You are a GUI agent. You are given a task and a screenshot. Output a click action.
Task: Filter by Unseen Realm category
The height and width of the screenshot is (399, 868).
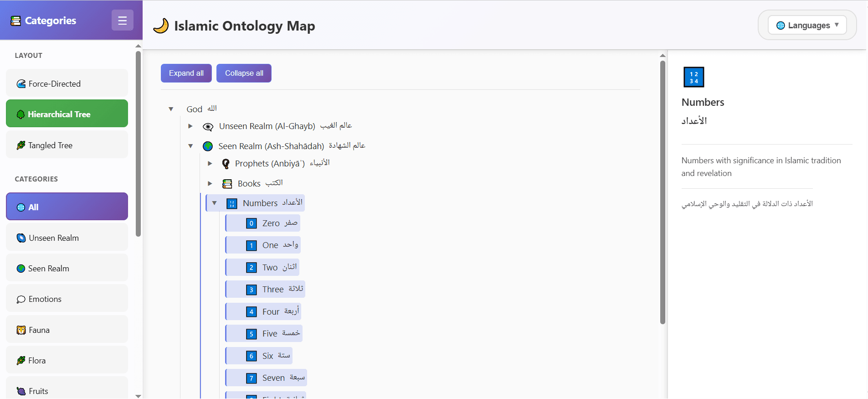[x=67, y=237]
